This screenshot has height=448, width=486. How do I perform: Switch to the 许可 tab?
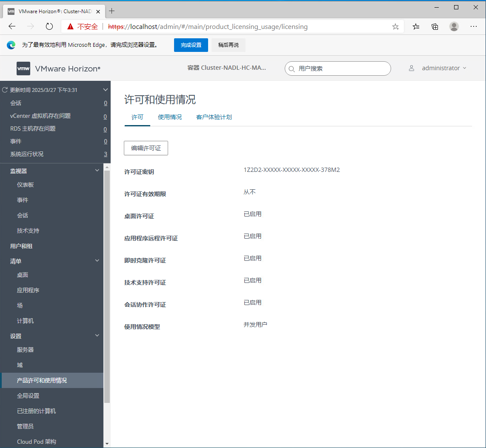pyautogui.click(x=137, y=117)
